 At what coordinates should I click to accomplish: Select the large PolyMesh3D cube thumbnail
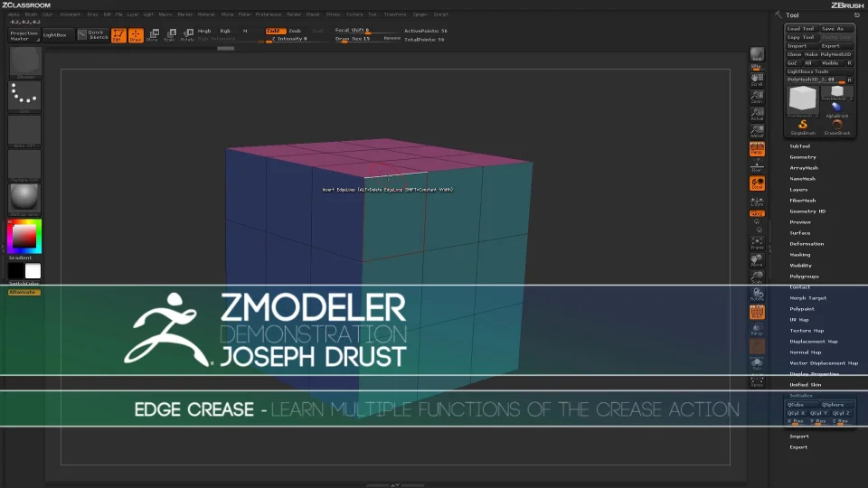click(x=803, y=100)
